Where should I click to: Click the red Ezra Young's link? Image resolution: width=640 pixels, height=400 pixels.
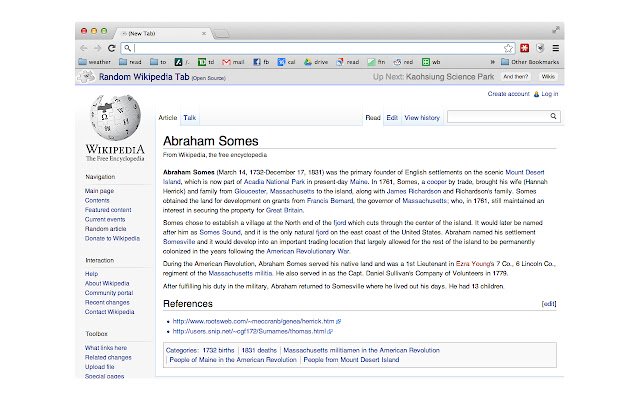(475, 264)
